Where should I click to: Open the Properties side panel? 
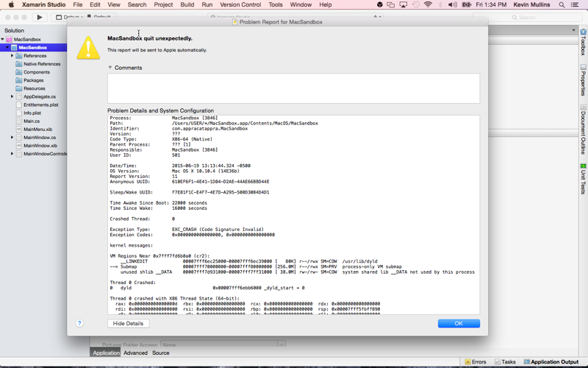click(583, 80)
